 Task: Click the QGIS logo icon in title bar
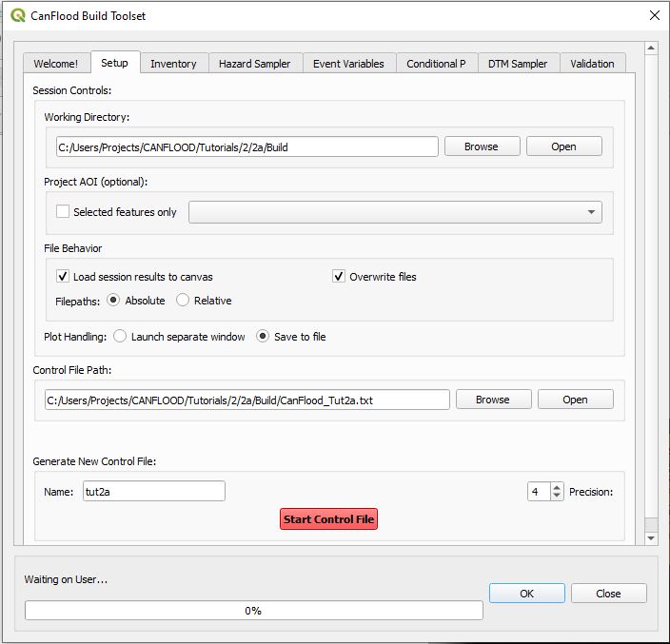(17, 16)
